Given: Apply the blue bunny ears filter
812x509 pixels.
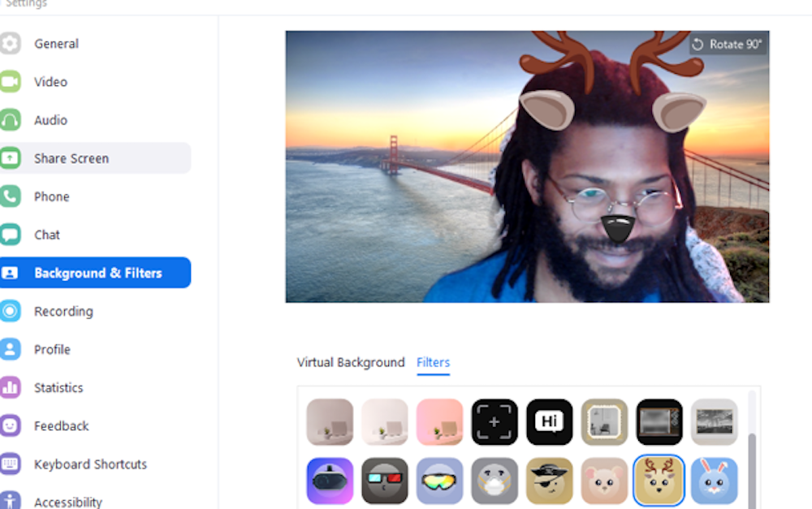Looking at the screenshot, I should coord(714,481).
